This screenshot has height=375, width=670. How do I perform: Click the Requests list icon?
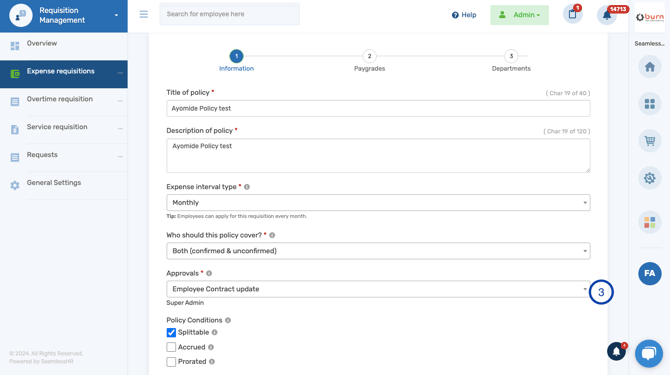click(15, 158)
